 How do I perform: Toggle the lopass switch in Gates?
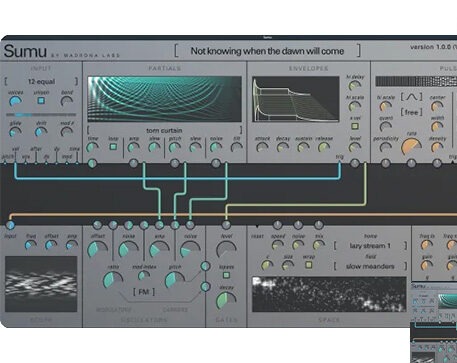[226, 275]
